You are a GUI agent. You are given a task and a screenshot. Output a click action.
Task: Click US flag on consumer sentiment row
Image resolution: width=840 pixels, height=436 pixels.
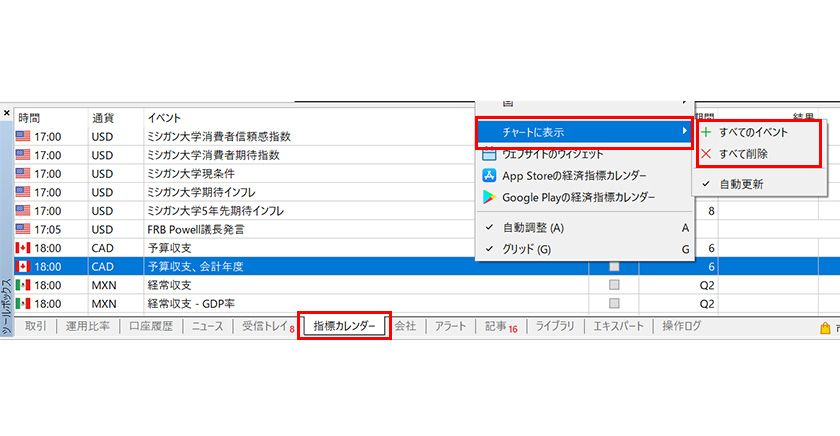(22, 136)
